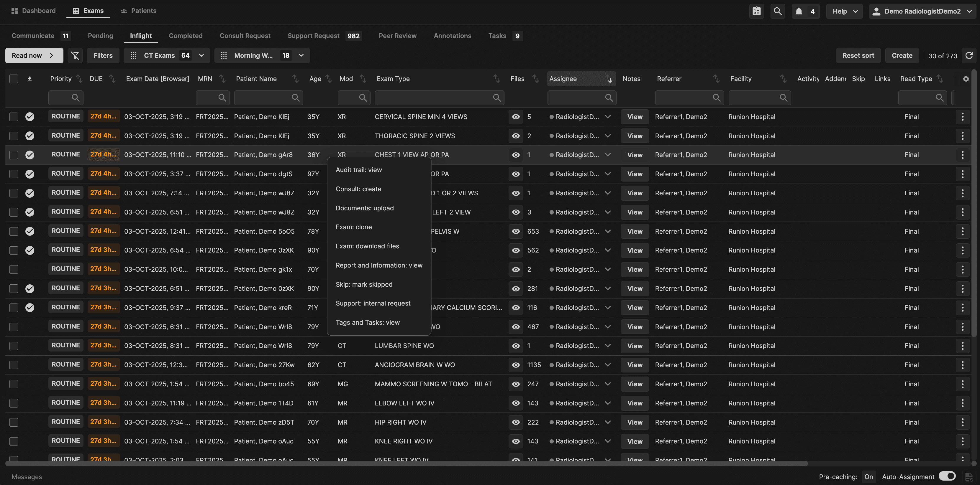Click the refresh icon next to 30 of 273
The width and height of the screenshot is (980, 485).
(x=969, y=55)
